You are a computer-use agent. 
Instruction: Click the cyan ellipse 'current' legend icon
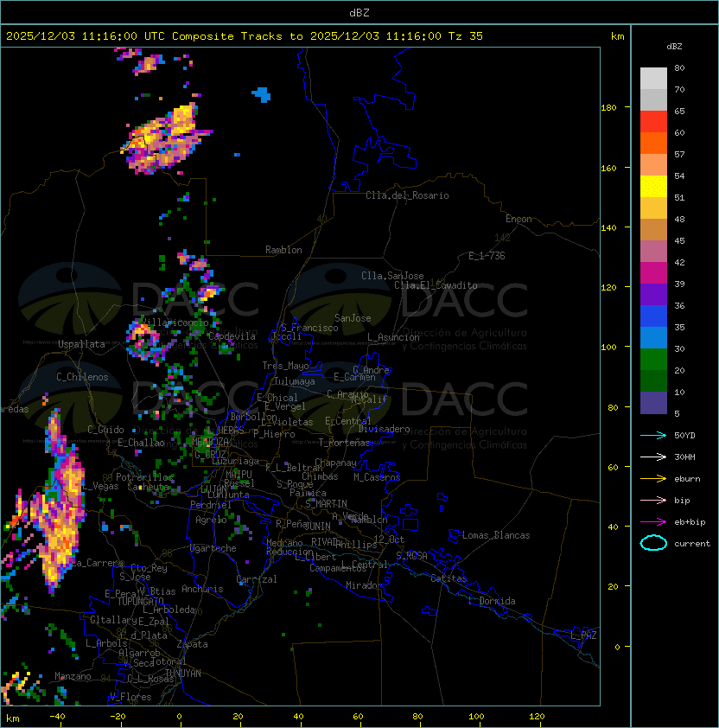point(653,543)
